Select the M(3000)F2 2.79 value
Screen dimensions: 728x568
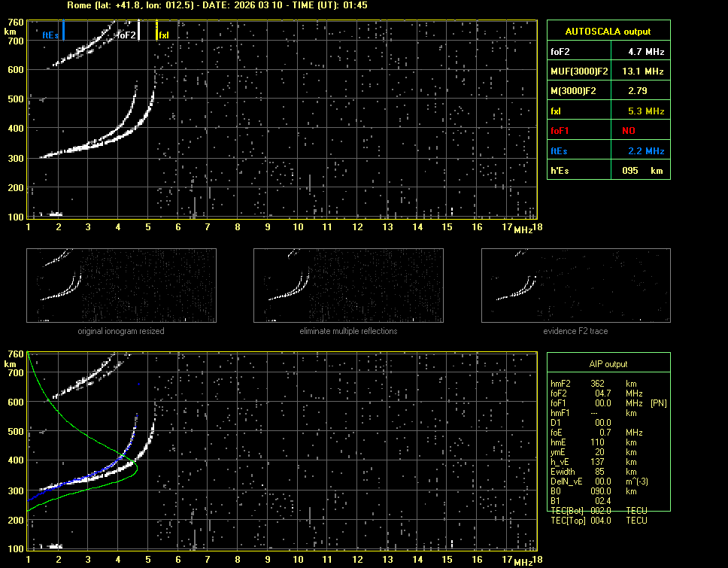639,91
